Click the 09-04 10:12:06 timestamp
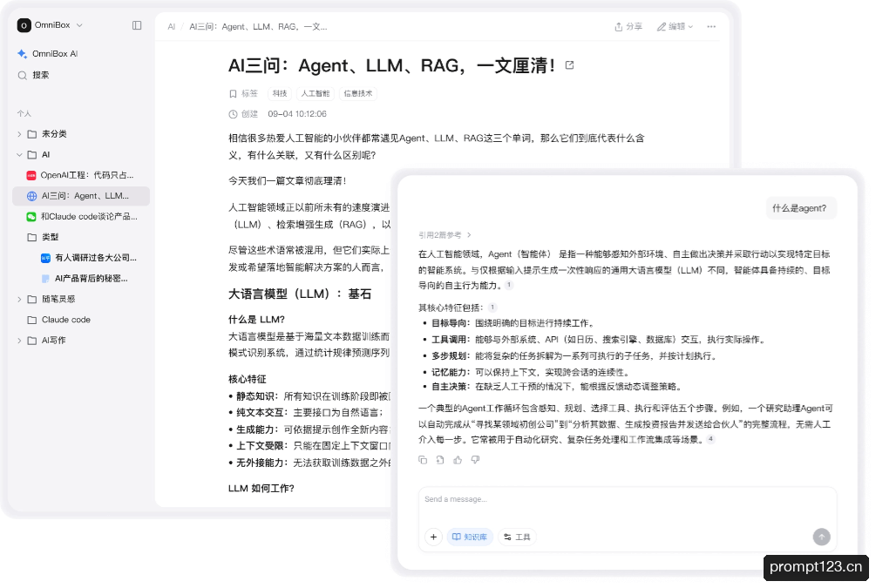Screen dimensions: 876x588 pos(296,114)
